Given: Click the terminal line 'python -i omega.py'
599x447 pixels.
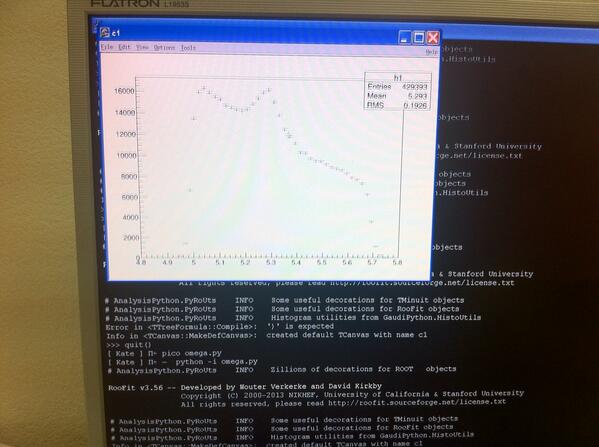Looking at the screenshot, I should click(x=183, y=361).
